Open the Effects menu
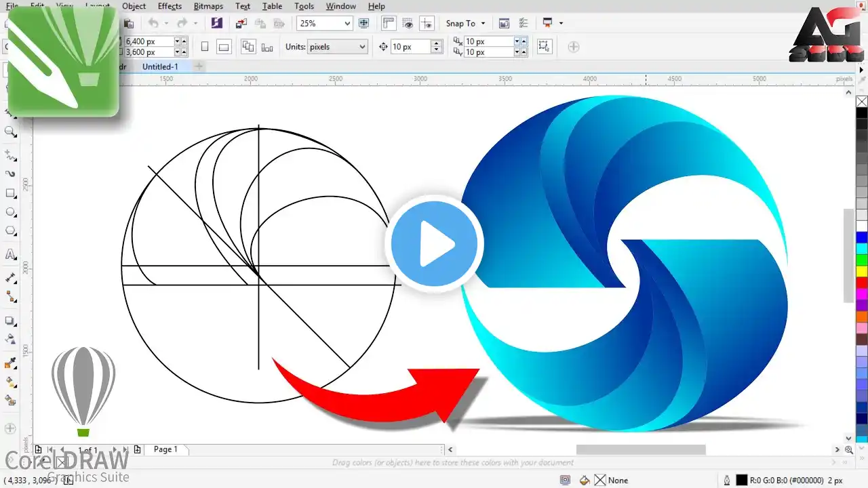This screenshot has width=868, height=488. coord(170,6)
